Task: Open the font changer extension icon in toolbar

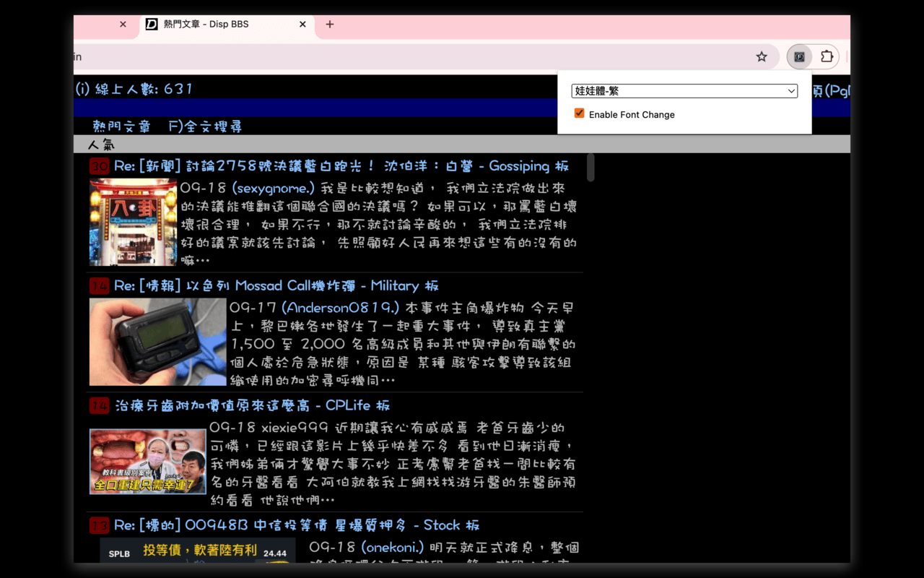Action: (x=798, y=56)
